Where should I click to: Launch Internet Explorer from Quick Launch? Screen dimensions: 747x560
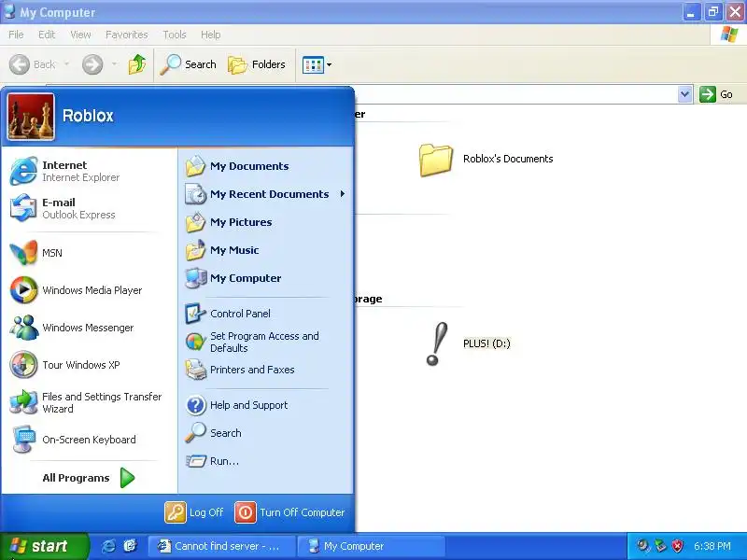108,546
